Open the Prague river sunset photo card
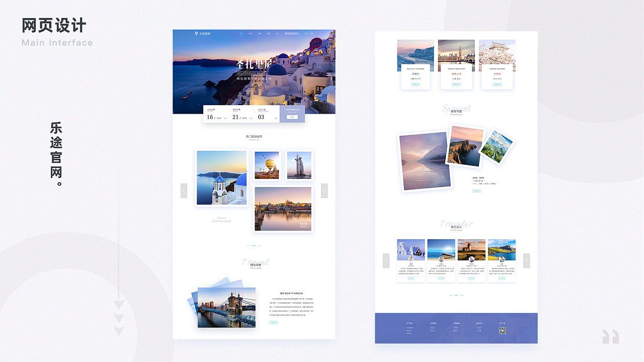Viewport: 644px width, 362px height. [283, 209]
